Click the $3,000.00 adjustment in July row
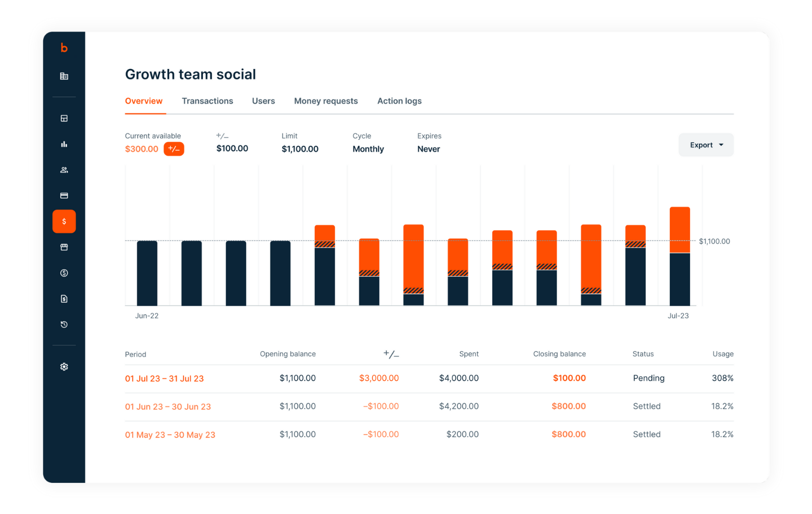This screenshot has width=812, height=514. click(379, 378)
